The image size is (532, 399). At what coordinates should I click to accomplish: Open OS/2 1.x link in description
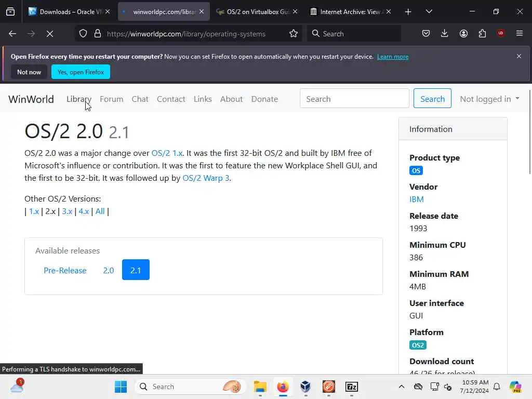tap(167, 153)
